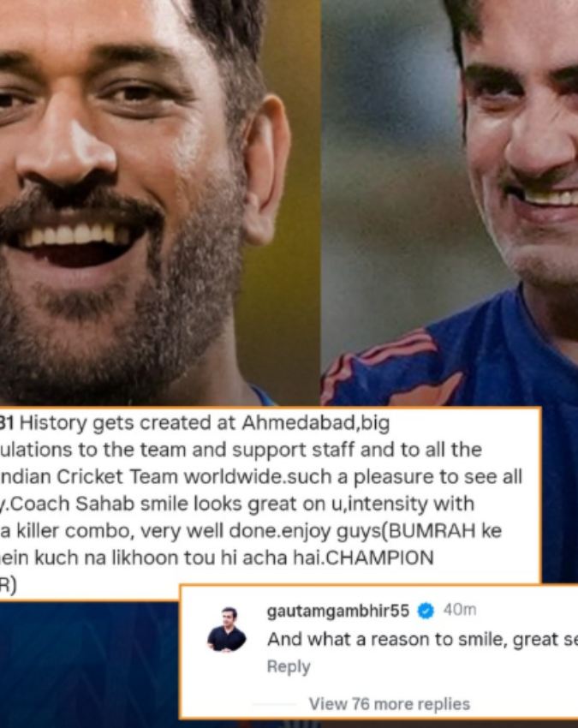Select the 'And what a reason to smile' comment text
Screen dimensions: 578x728
(x=422, y=640)
